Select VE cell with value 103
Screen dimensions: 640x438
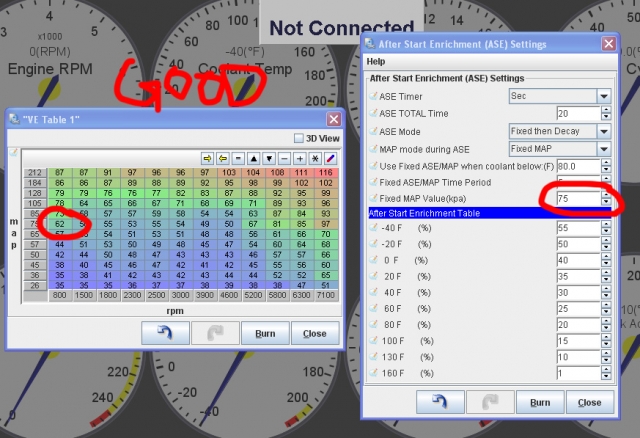(229, 173)
